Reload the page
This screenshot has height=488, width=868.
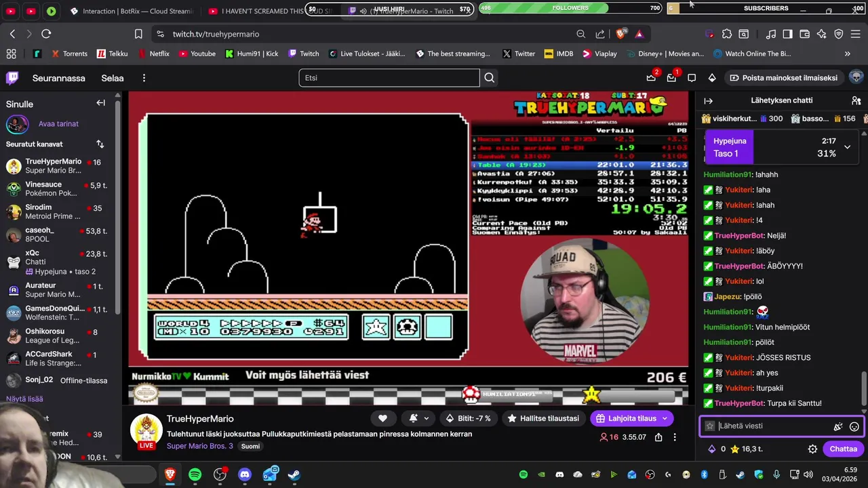tap(46, 34)
